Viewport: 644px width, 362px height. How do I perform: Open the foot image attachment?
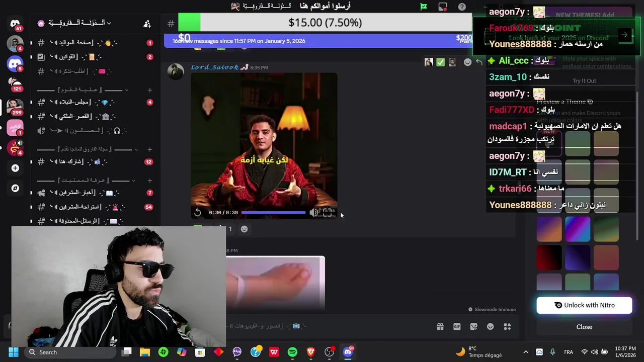click(x=275, y=282)
